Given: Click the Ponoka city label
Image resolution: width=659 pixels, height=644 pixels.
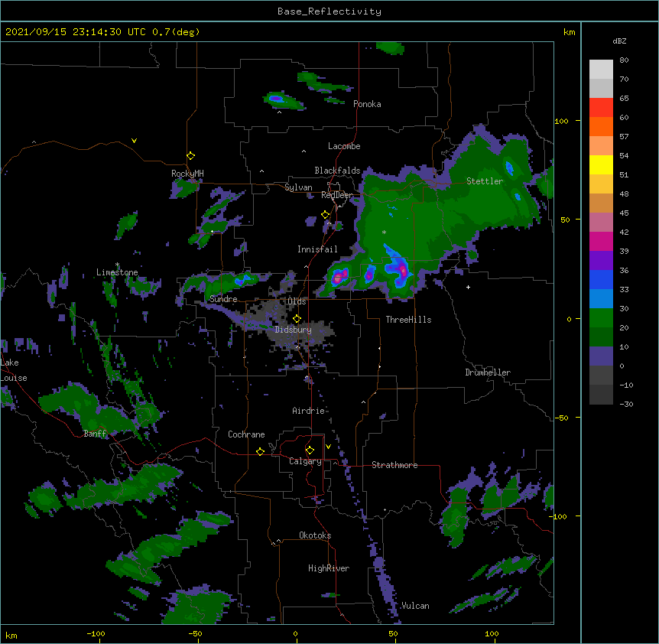Looking at the screenshot, I should [367, 104].
